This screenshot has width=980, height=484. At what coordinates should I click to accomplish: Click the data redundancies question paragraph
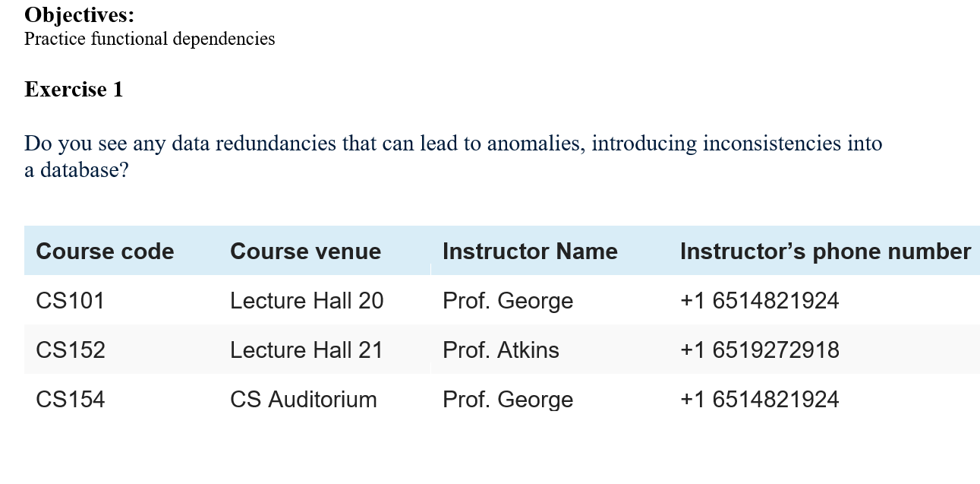[452, 156]
